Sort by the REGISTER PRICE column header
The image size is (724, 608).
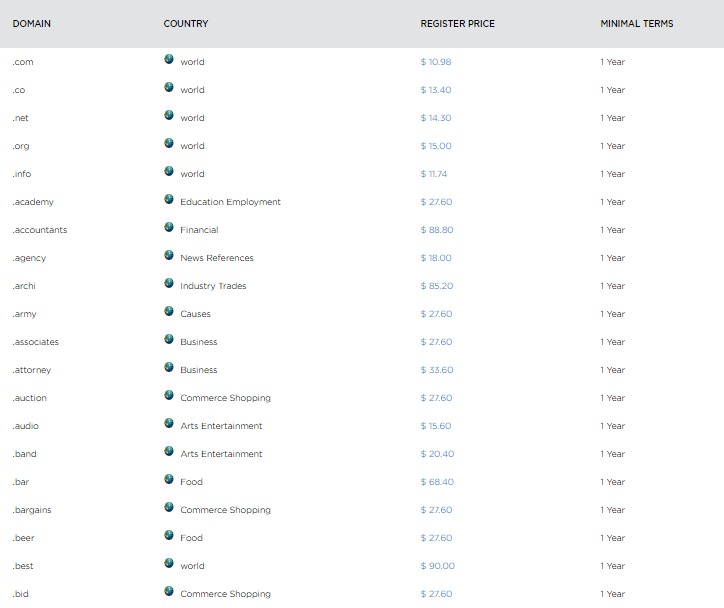tap(457, 23)
